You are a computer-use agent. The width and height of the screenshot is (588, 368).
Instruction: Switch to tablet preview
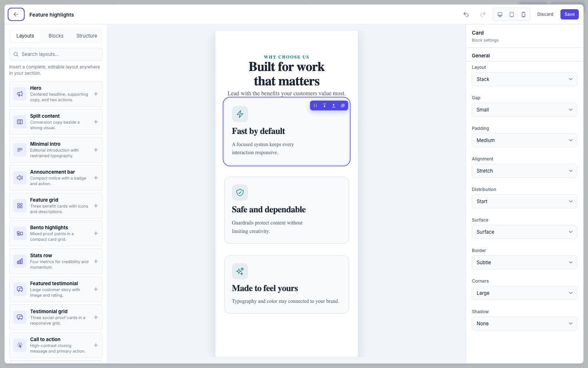click(x=512, y=14)
